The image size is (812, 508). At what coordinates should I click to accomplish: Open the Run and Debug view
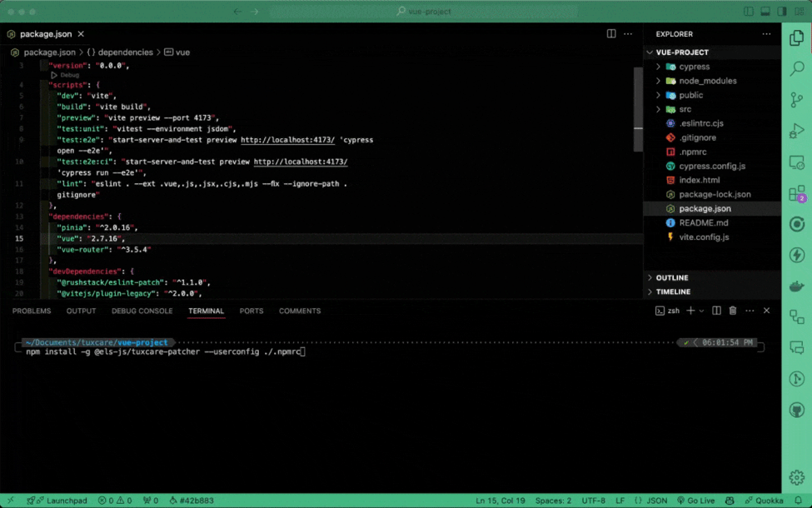pyautogui.click(x=797, y=131)
